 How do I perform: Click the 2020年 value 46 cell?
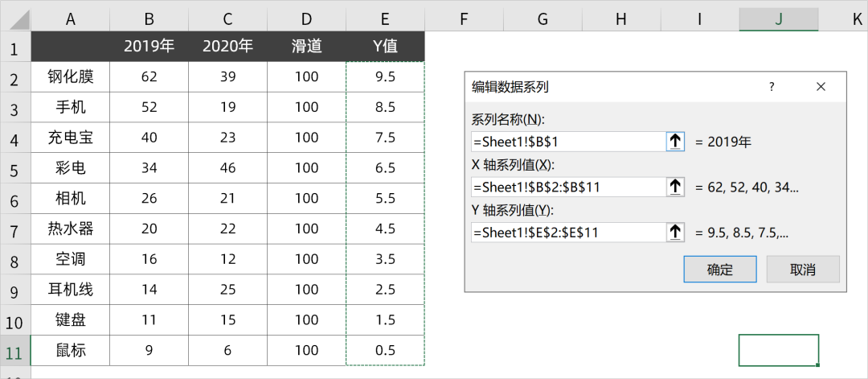(x=227, y=168)
